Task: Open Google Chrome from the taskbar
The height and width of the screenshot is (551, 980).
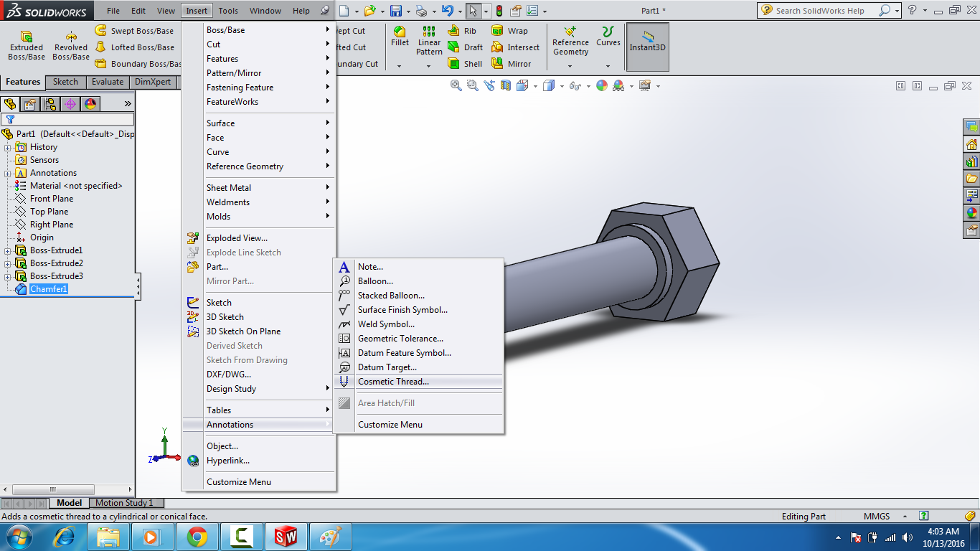Action: (x=197, y=536)
